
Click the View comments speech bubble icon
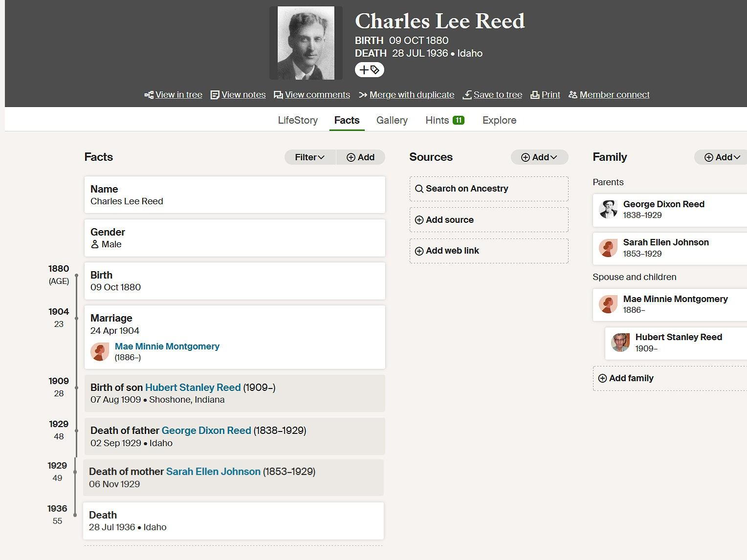[278, 95]
